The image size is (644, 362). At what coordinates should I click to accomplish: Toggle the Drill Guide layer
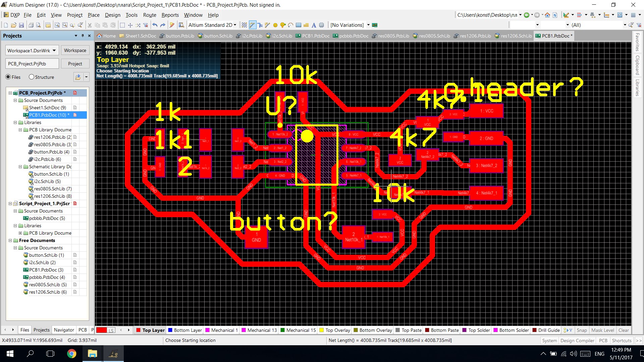pyautogui.click(x=546, y=330)
